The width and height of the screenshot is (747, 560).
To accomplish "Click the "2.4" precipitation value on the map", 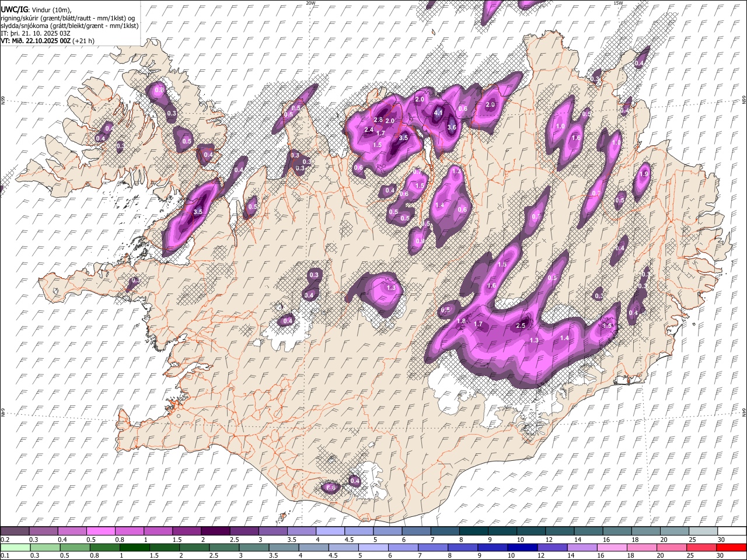I will (x=368, y=129).
